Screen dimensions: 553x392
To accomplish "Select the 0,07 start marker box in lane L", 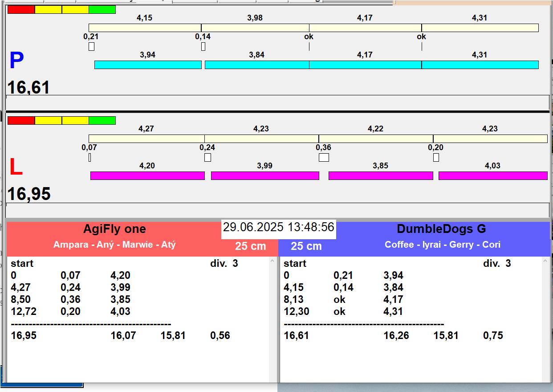I will [x=89, y=157].
